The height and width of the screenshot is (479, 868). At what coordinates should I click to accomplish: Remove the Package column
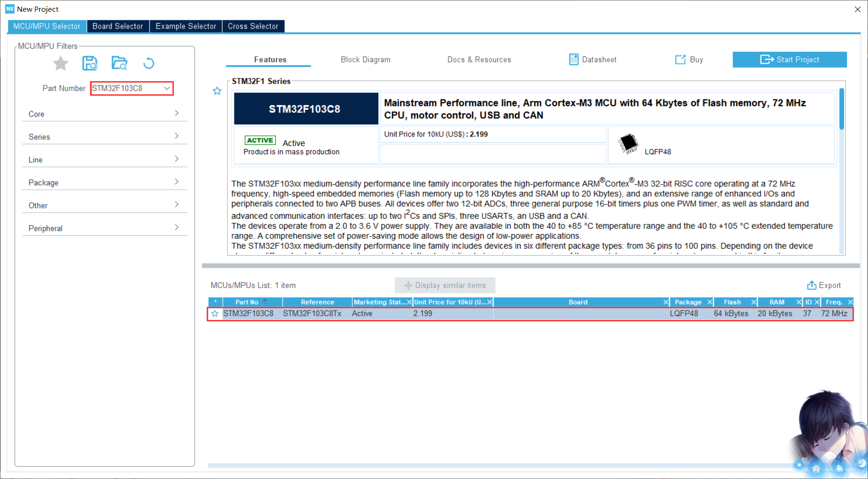tap(710, 302)
